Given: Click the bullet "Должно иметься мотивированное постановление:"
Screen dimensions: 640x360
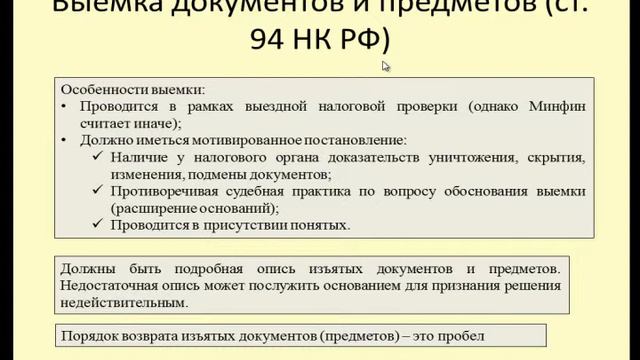Looking at the screenshot, I should click(243, 140).
